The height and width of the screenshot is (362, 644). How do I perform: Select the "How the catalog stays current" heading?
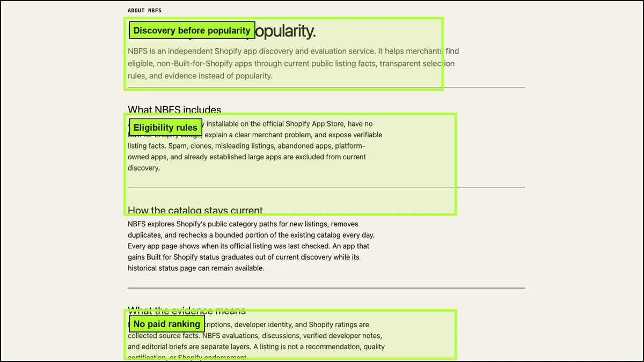click(195, 210)
